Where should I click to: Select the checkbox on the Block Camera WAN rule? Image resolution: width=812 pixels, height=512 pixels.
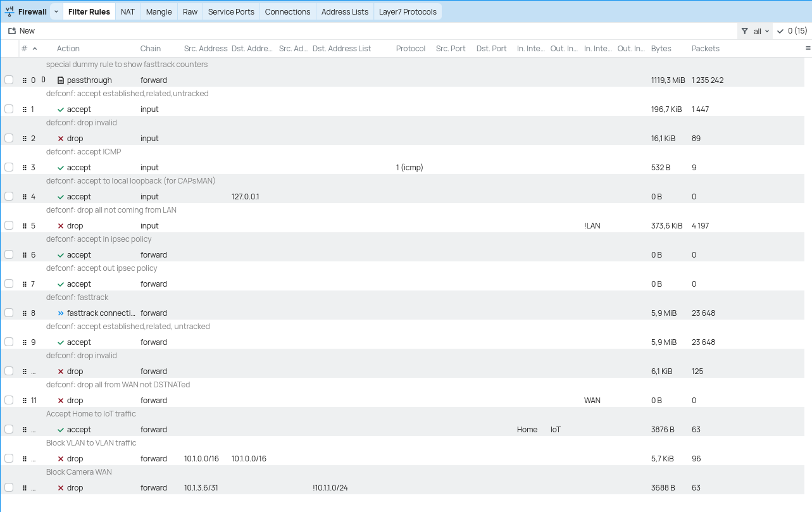point(9,487)
